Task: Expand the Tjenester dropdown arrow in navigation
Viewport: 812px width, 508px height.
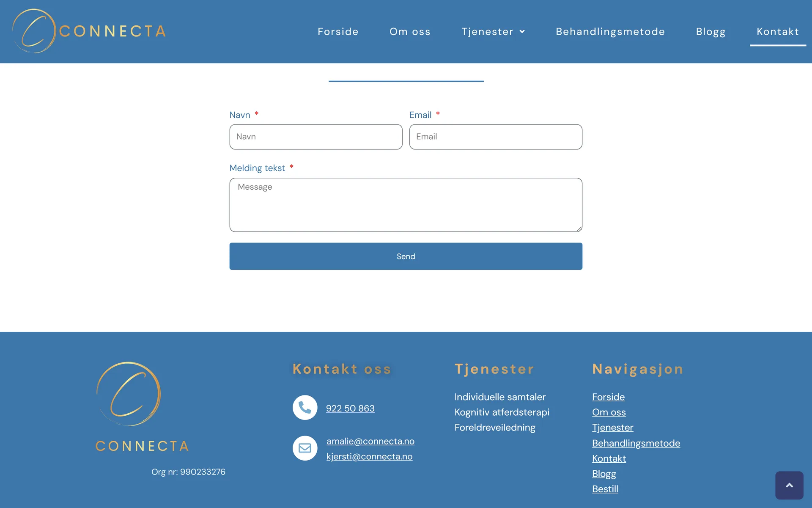Action: [x=522, y=32]
